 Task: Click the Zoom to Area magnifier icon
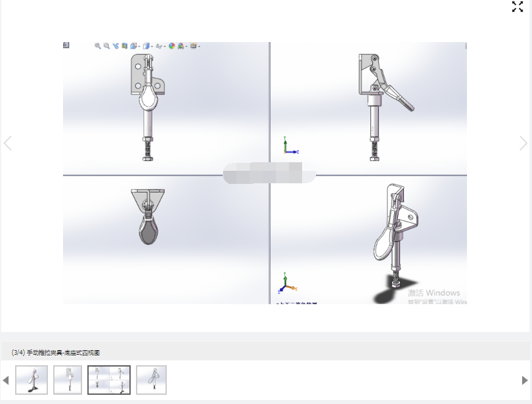107,46
